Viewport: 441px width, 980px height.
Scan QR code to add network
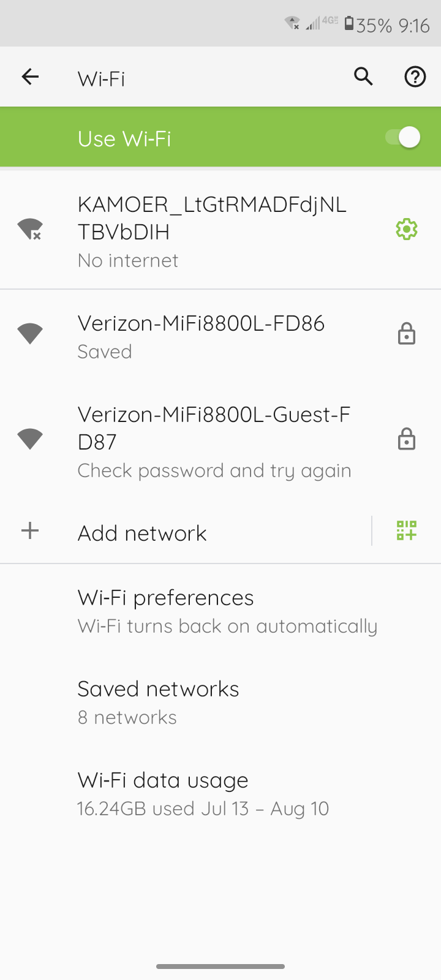[406, 530]
